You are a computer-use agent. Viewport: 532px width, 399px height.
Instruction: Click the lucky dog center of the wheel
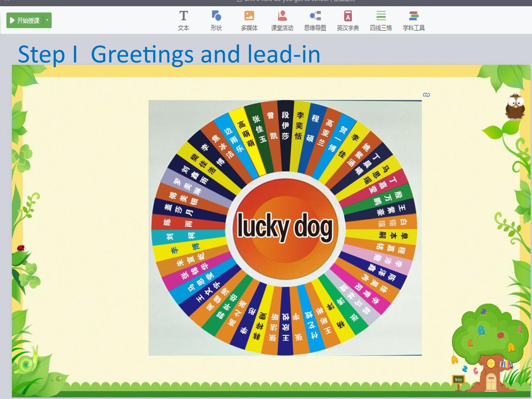tap(285, 226)
